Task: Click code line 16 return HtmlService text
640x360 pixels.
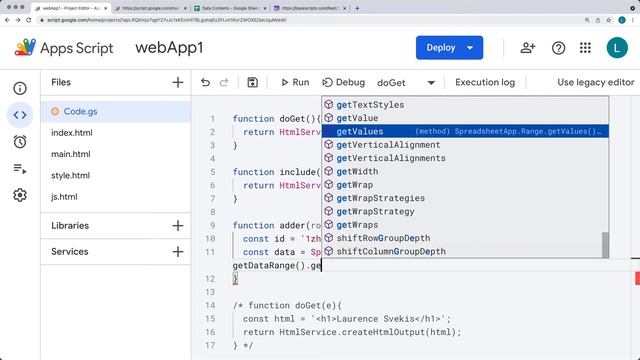Action: pos(352,332)
